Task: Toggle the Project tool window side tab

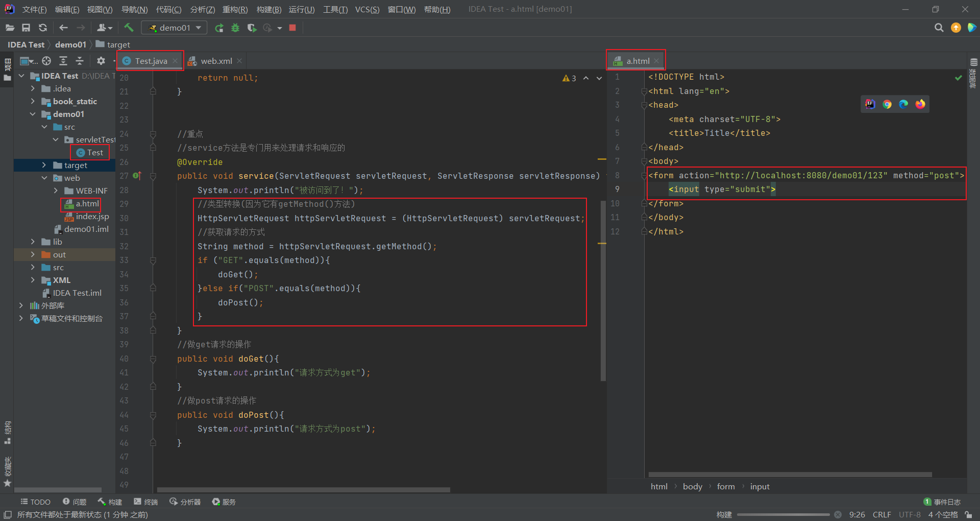Action: click(7, 69)
